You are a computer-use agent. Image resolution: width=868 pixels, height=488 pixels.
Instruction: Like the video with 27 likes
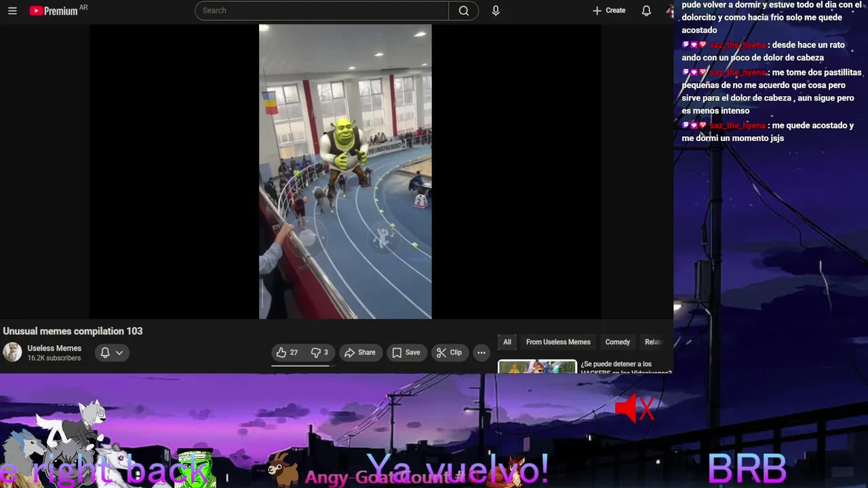click(x=287, y=352)
